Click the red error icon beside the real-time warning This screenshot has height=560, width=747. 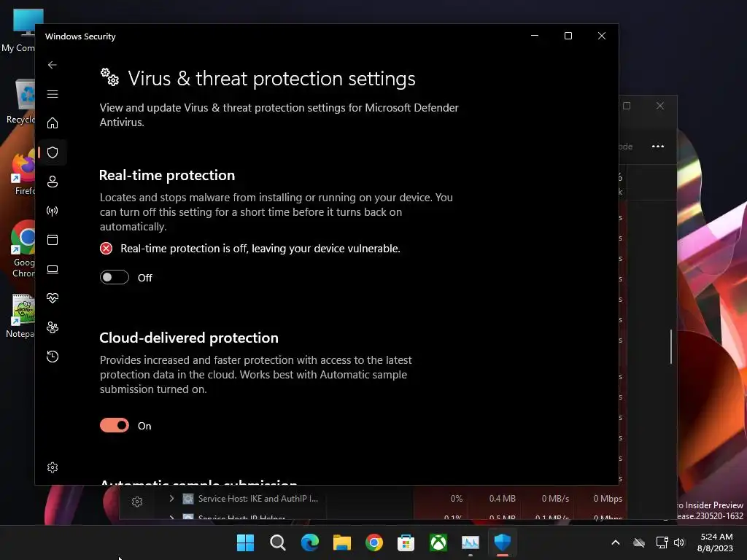[x=107, y=249]
